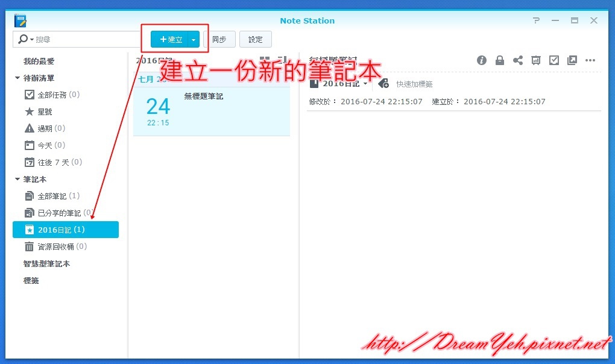The width and height of the screenshot is (615, 364).
Task: Select the 2016日記 (1) notebook
Action: (x=66, y=230)
